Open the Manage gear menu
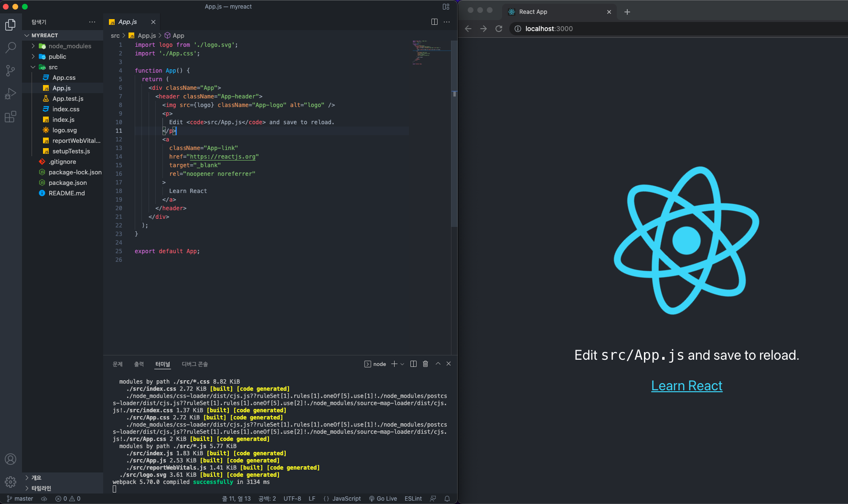Image resolution: width=848 pixels, height=504 pixels. (11, 482)
